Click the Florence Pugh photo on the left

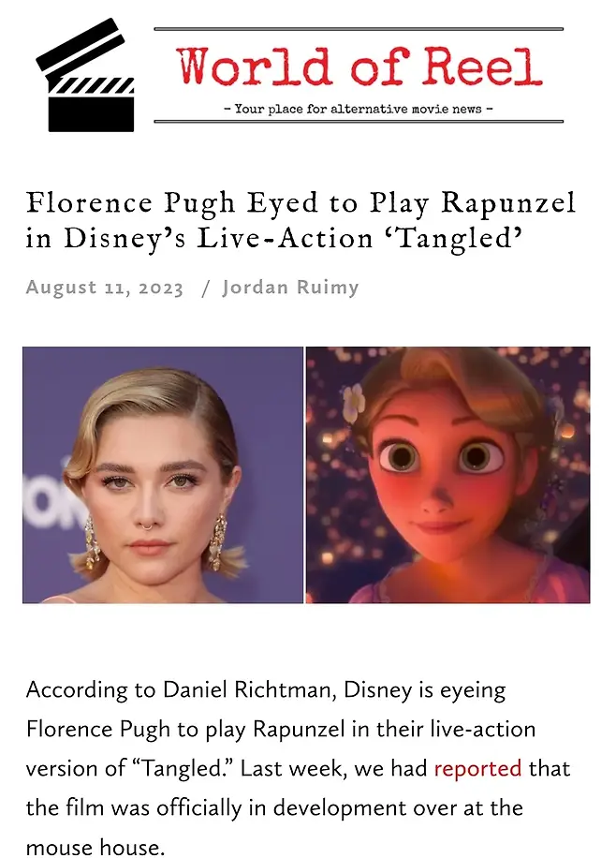(163, 475)
